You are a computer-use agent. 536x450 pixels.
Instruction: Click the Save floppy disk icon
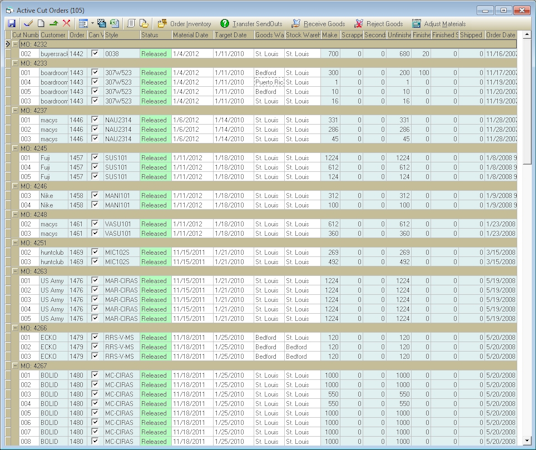click(x=12, y=24)
